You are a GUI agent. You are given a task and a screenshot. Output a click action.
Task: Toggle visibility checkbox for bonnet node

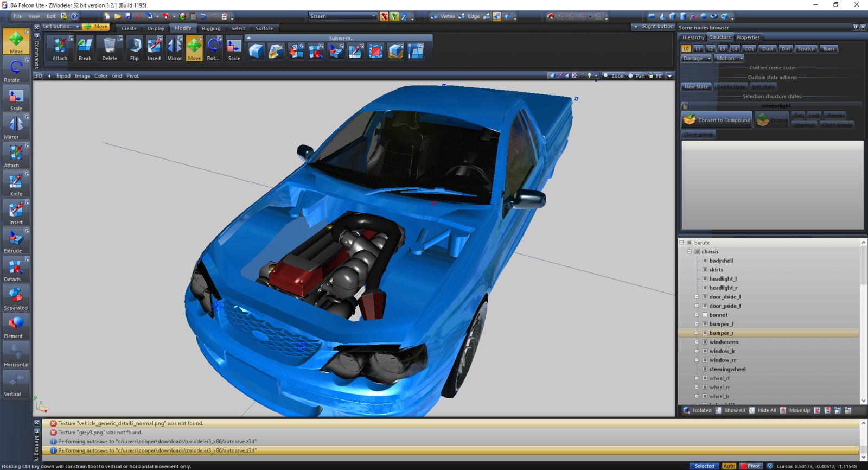(705, 315)
